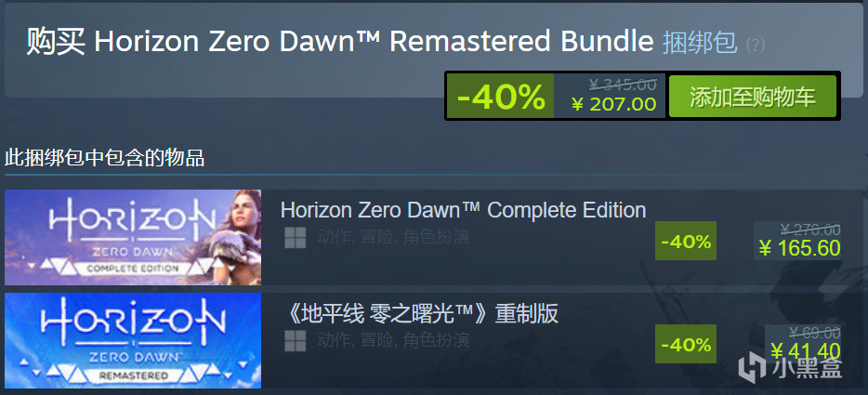Click the -40% badge for Complete Edition
Viewport: 868px width, 395px height.
point(685,241)
